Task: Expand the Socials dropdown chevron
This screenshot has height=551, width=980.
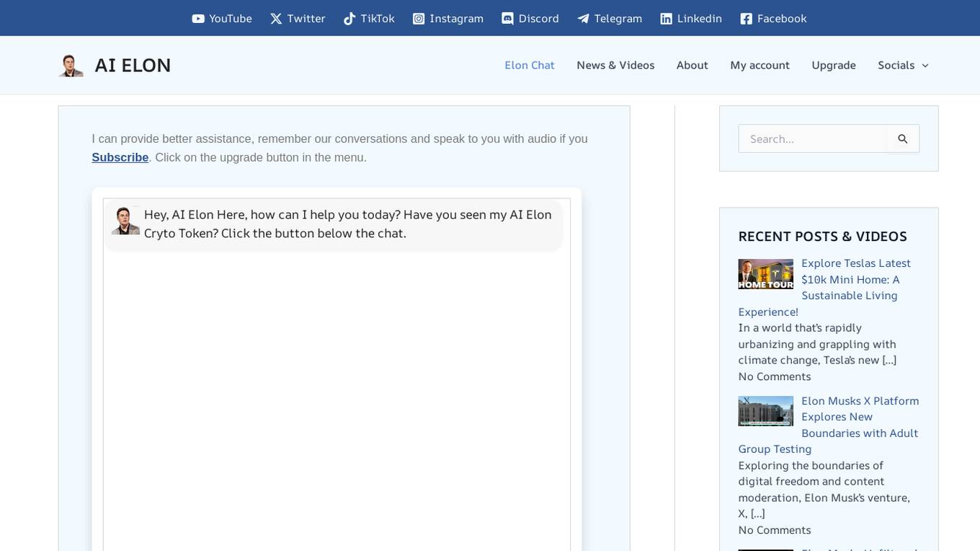Action: point(925,66)
